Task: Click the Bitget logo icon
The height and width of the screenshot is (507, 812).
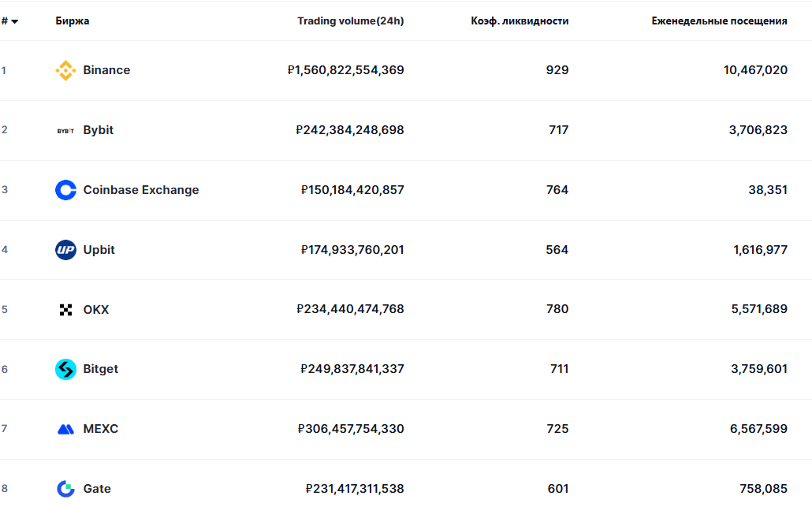Action: 65,369
